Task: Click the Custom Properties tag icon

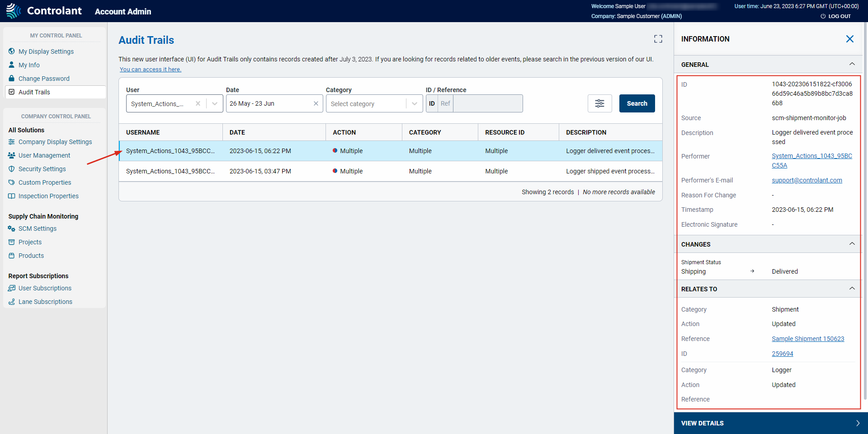Action: [12, 182]
